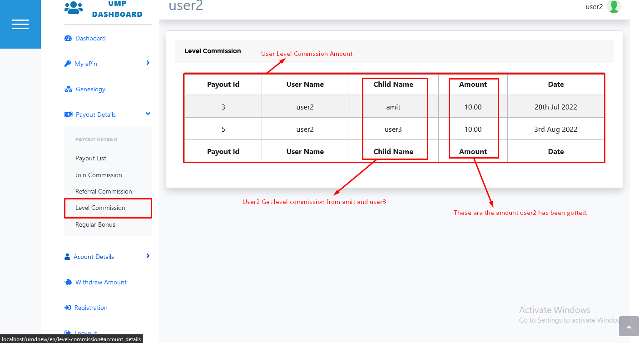Image resolution: width=644 pixels, height=343 pixels.
Task: Click the Amount column header
Action: tap(473, 85)
